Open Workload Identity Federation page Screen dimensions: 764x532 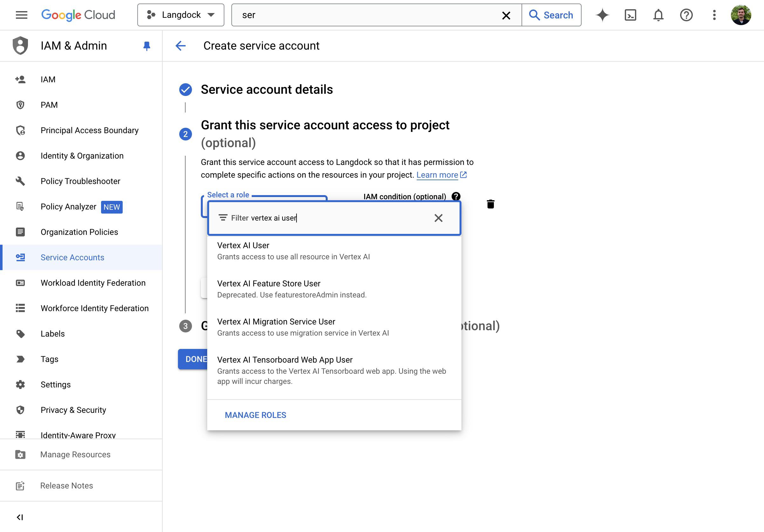pos(81,283)
